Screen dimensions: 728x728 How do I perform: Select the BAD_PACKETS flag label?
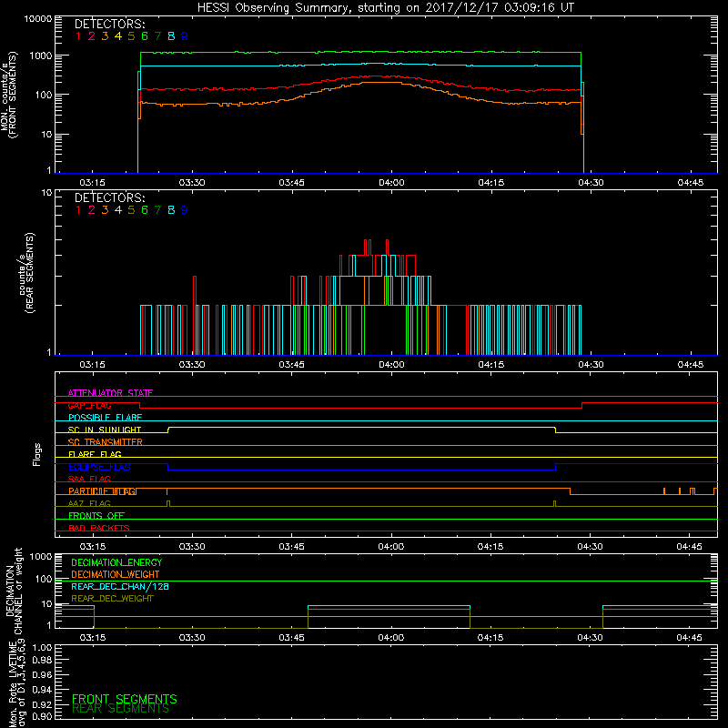(x=99, y=528)
